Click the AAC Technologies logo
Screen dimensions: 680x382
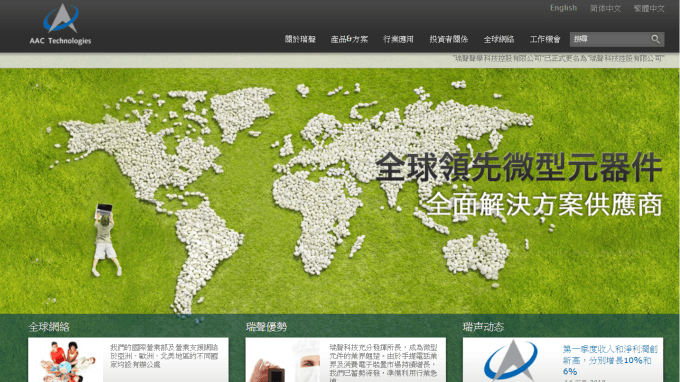click(x=60, y=24)
